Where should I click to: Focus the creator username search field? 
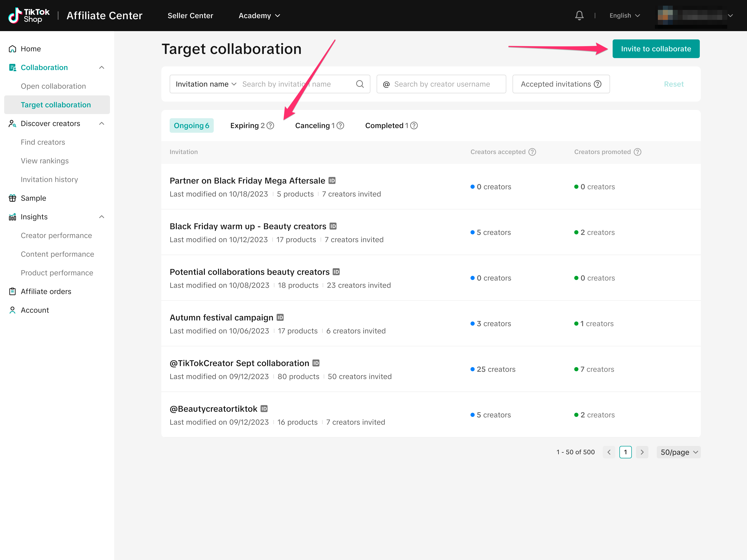[x=442, y=84]
